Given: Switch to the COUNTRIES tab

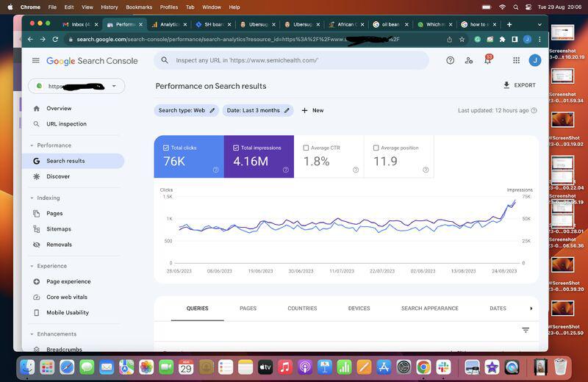Looking at the screenshot, I should 302,309.
